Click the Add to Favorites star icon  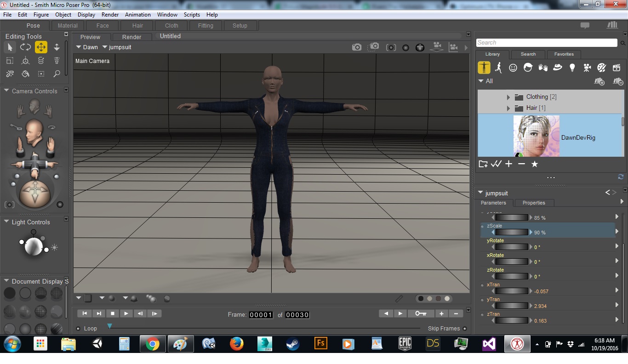point(534,164)
